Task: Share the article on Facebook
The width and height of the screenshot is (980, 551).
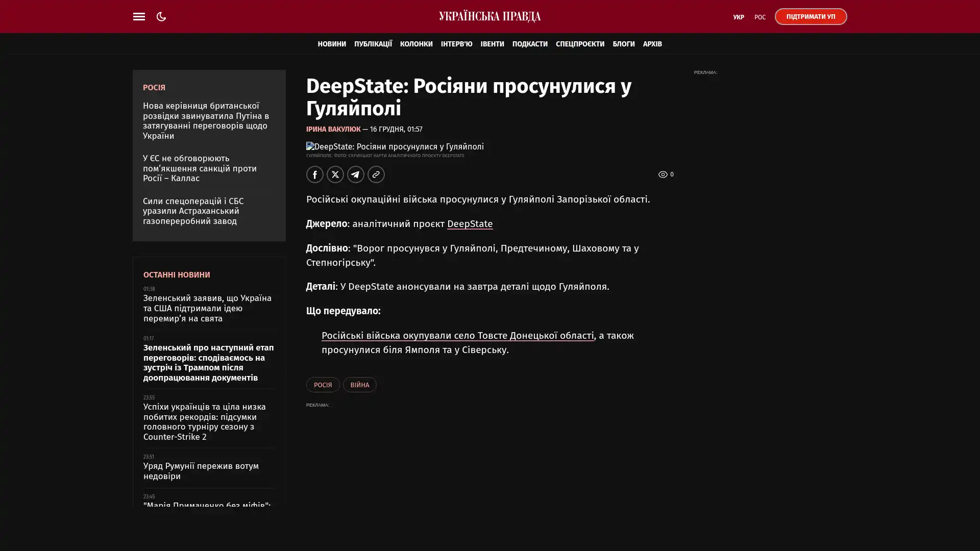Action: [x=315, y=174]
